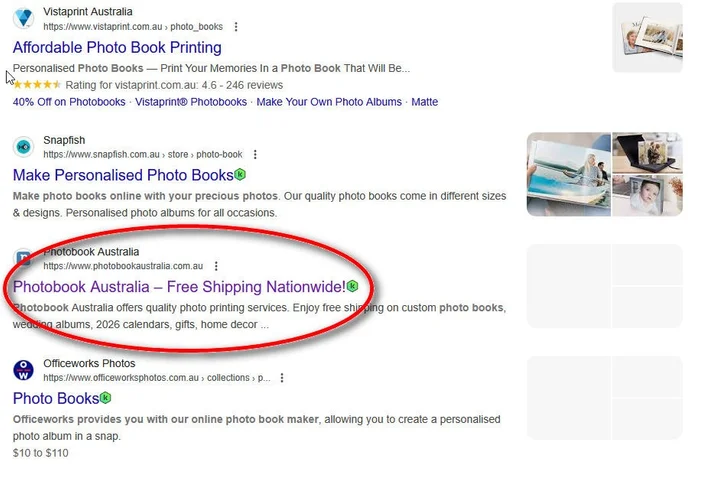
Task: Open three-dot menu for Vistaprint result
Action: pyautogui.click(x=236, y=26)
